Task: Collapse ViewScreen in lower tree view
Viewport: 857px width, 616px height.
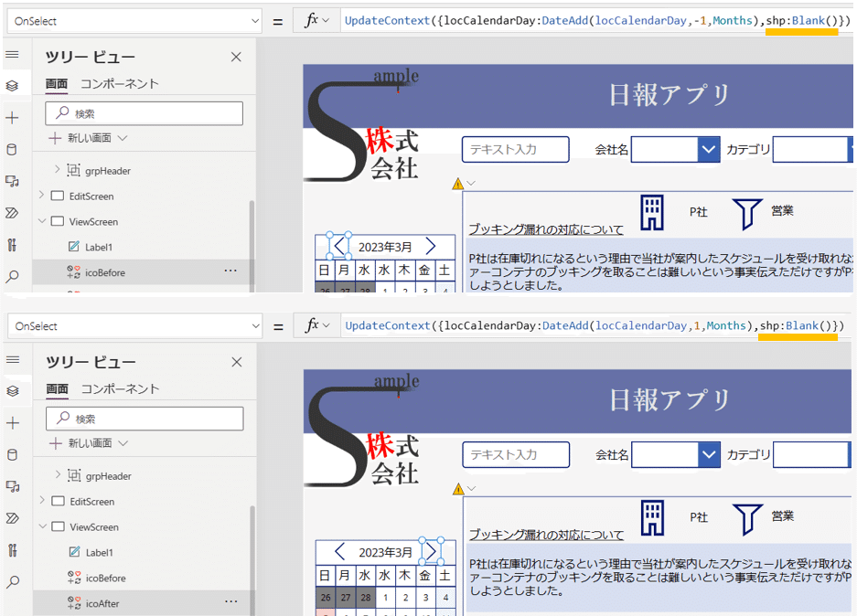Action: coord(42,526)
